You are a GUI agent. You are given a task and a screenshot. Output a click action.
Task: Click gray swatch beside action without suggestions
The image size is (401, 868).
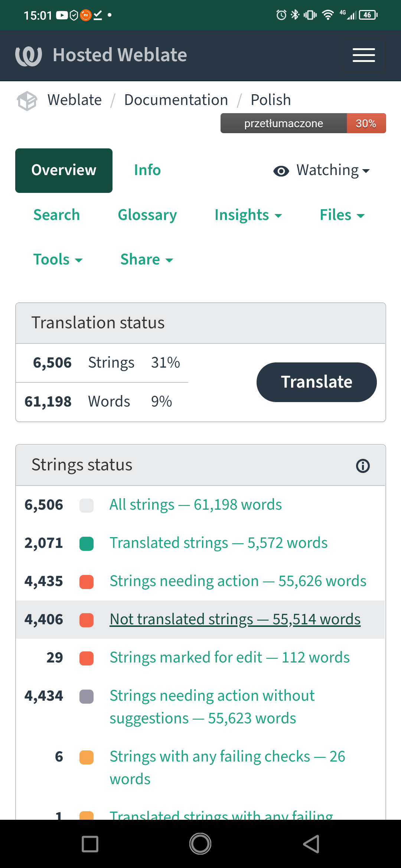click(x=87, y=697)
